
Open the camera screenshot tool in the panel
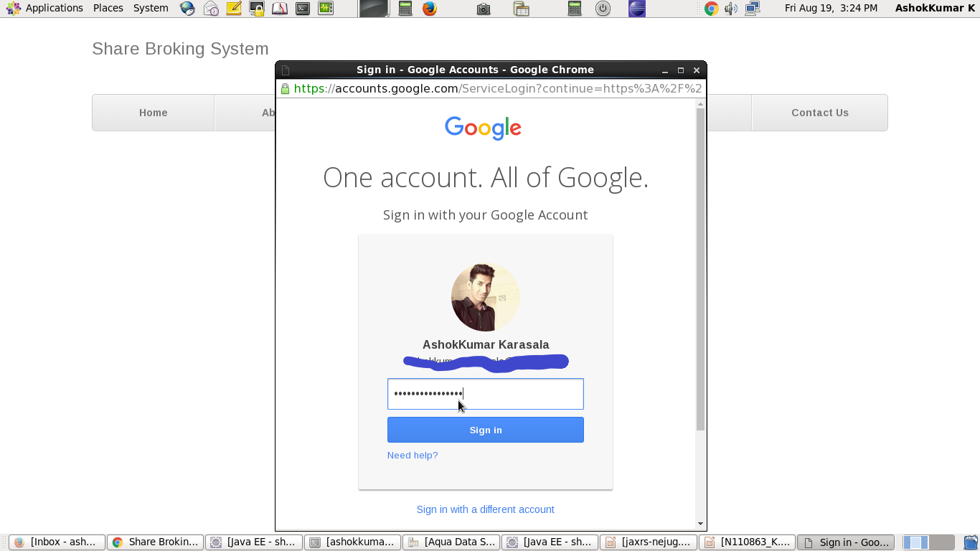484,9
